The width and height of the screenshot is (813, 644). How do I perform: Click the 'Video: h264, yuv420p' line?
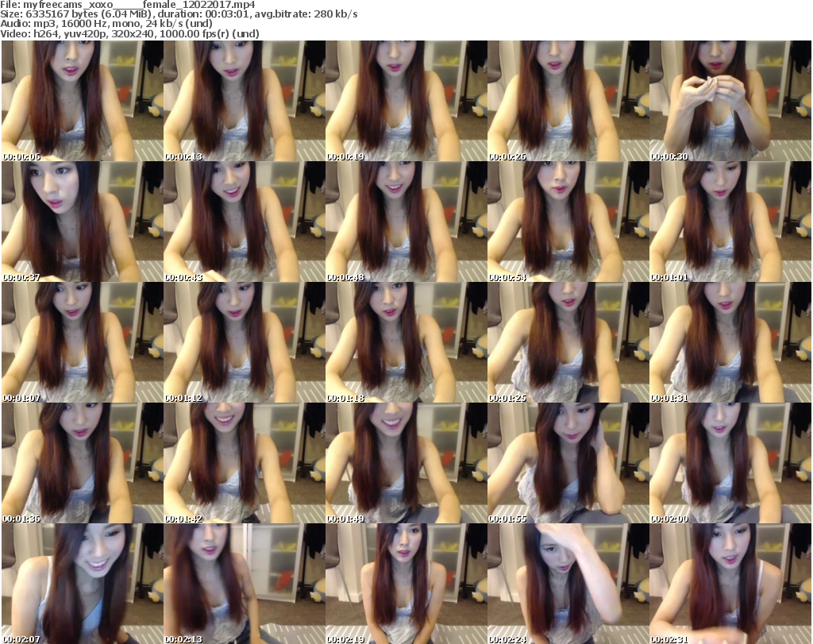point(129,33)
